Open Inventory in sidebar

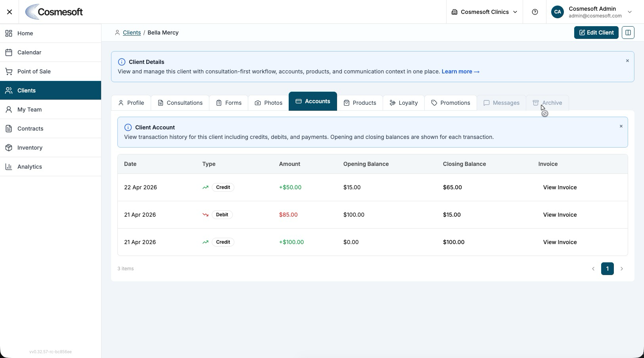pos(50,148)
